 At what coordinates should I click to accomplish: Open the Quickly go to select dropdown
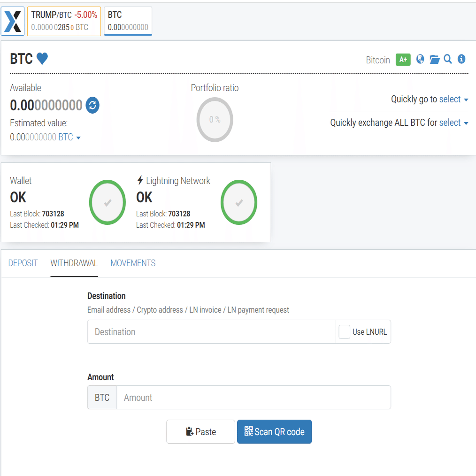[x=453, y=99]
